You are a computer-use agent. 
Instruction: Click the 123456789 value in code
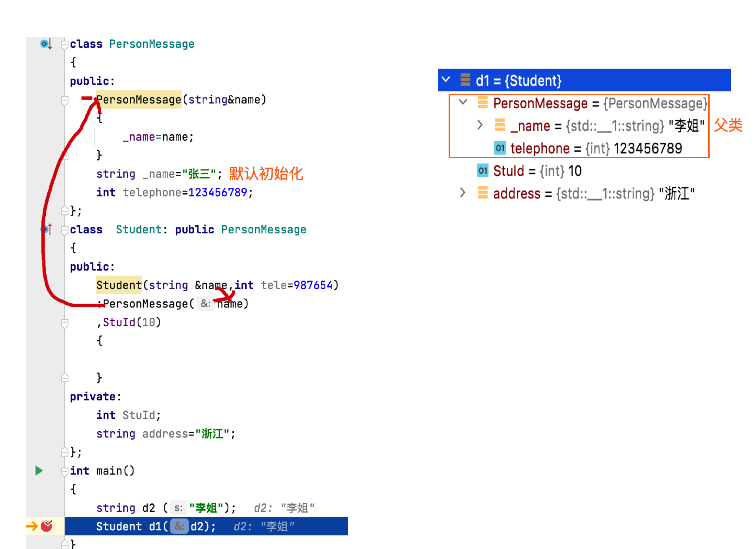pyautogui.click(x=218, y=192)
